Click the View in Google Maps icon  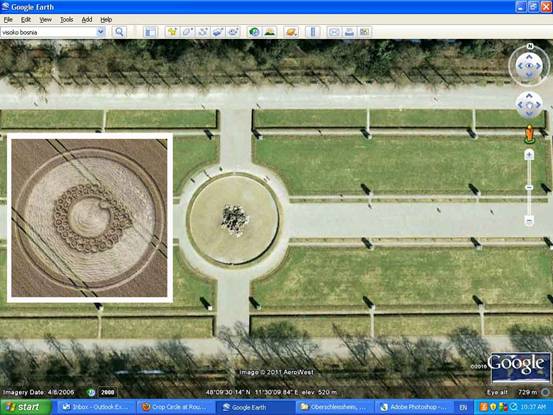coord(364,32)
